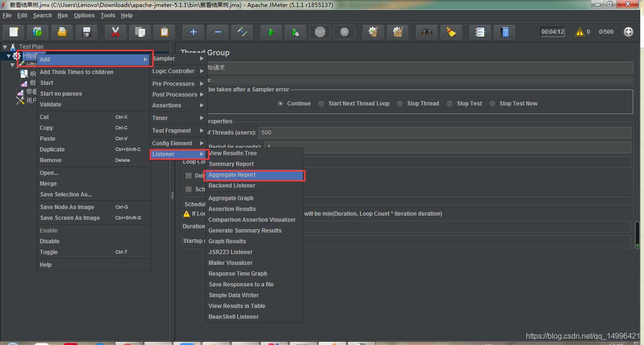Open the Config Element submenu
Viewport: 644px width, 345px height.
click(x=179, y=143)
